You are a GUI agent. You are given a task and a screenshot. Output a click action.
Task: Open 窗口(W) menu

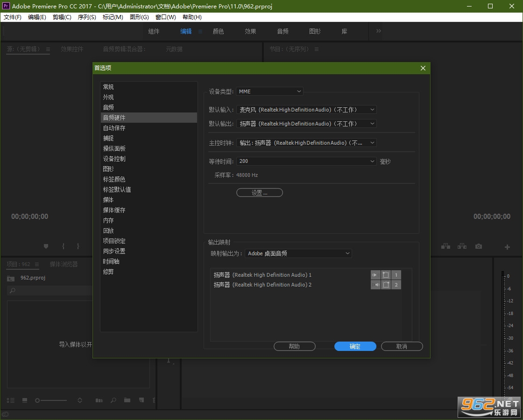165,17
